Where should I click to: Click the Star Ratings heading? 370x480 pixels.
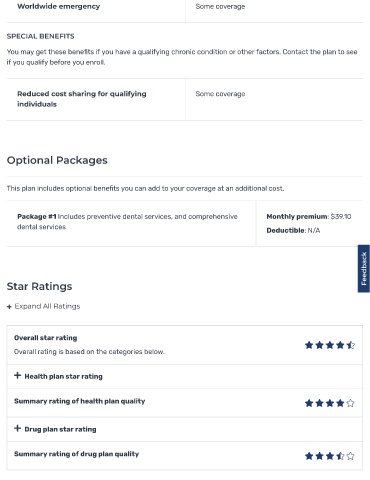(x=39, y=286)
